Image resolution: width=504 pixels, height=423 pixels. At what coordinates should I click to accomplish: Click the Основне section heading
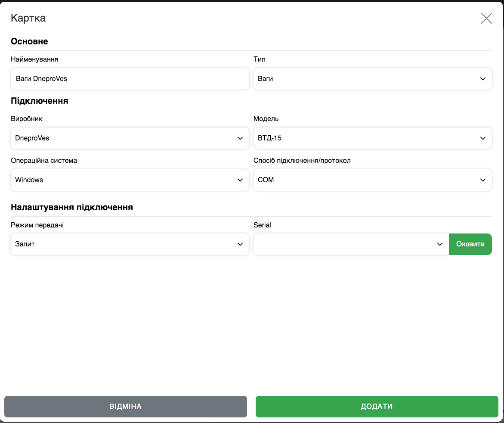point(29,42)
